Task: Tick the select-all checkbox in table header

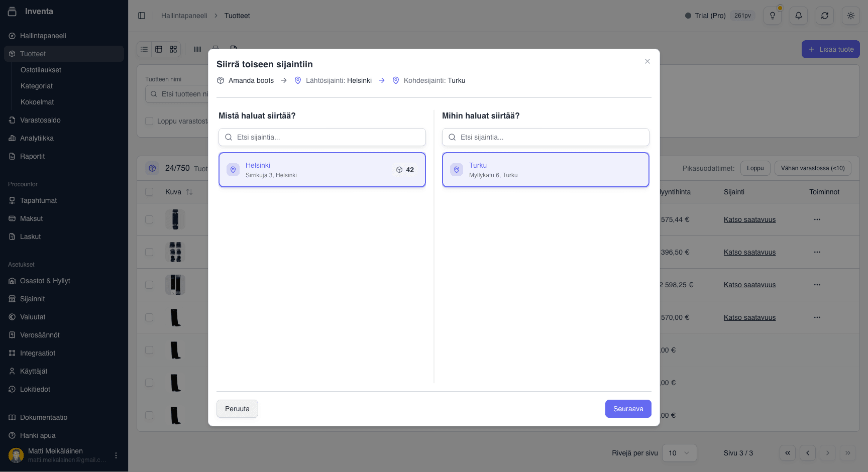Action: 149,192
